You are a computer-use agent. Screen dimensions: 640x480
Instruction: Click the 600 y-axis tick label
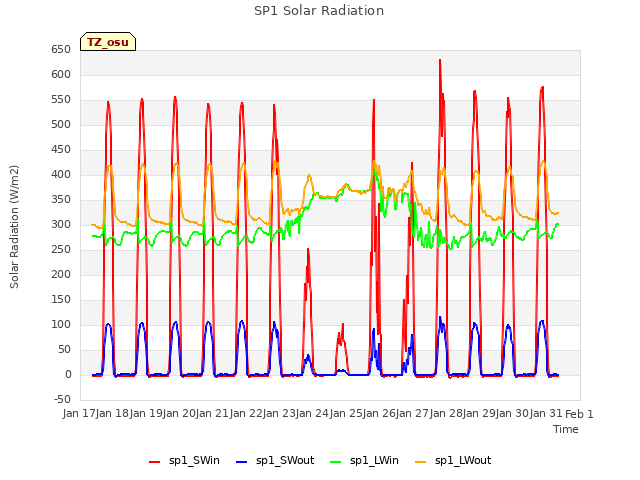tap(61, 74)
